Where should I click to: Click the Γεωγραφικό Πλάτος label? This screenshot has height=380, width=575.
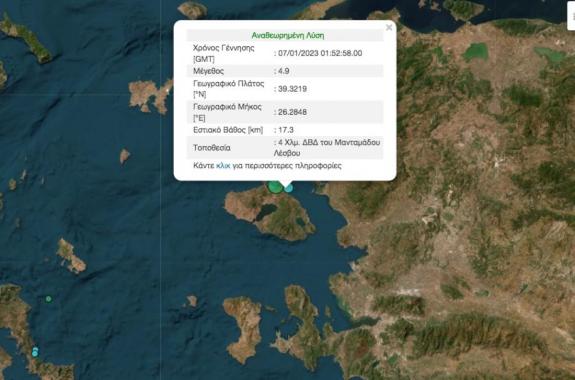click(228, 89)
